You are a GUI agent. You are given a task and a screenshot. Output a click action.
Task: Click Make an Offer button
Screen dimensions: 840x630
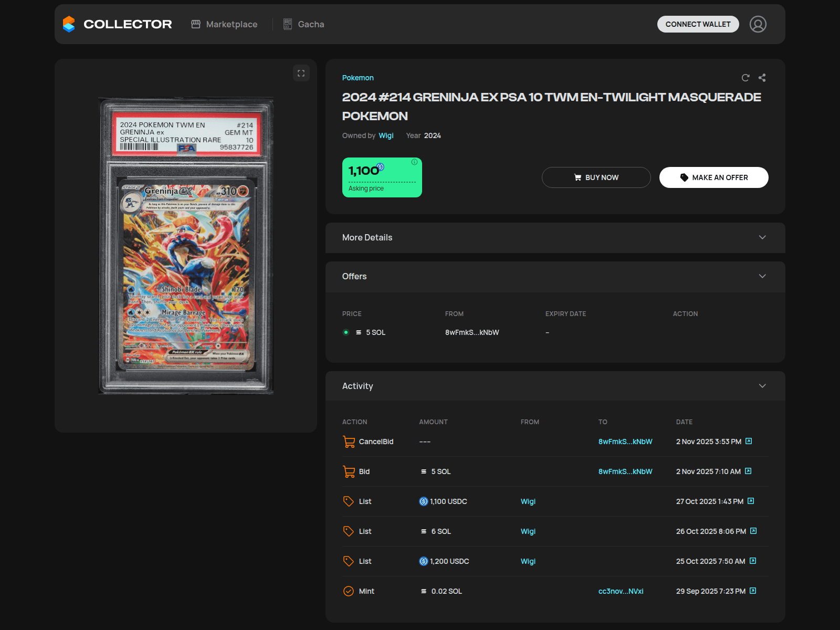713,177
